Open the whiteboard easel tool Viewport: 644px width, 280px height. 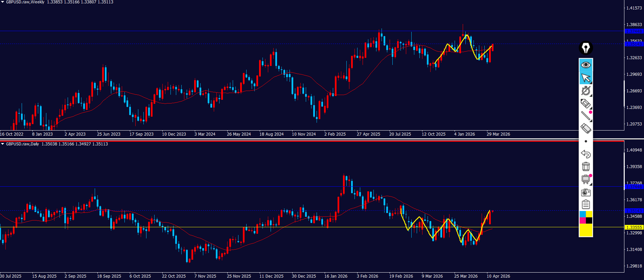pos(586,179)
